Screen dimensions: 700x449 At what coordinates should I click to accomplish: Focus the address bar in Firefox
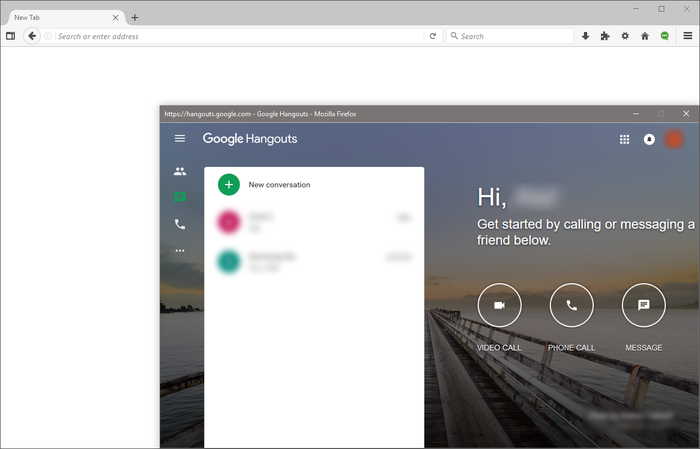point(239,36)
